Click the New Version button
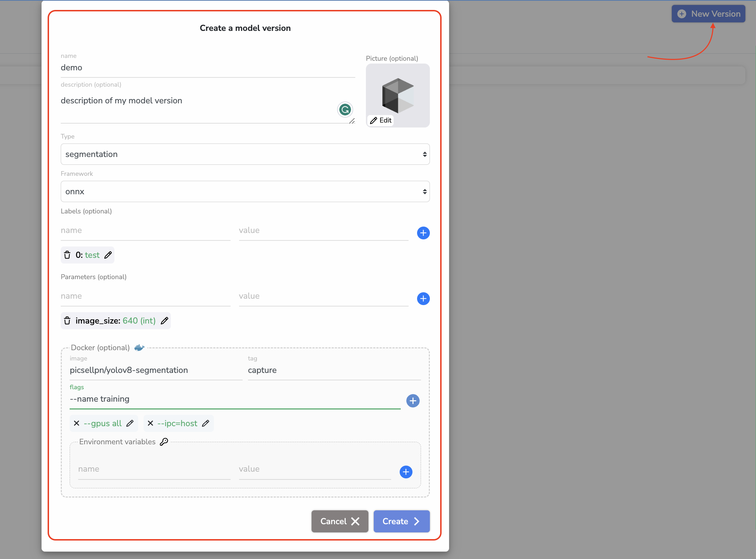The height and width of the screenshot is (559, 756). (708, 14)
